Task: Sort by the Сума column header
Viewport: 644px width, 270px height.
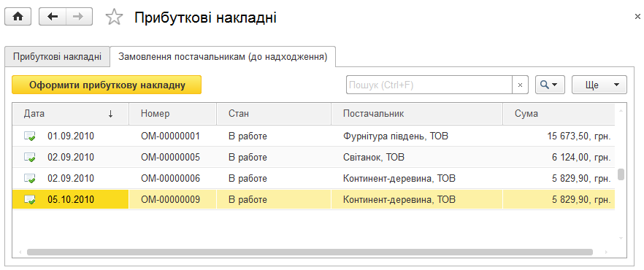Action: pos(559,114)
